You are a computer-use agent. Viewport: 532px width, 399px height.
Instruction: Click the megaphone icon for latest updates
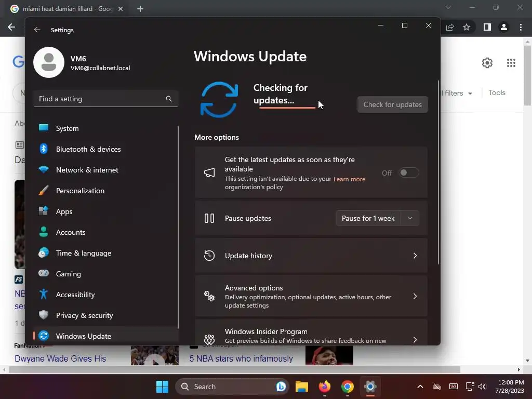[x=209, y=172]
